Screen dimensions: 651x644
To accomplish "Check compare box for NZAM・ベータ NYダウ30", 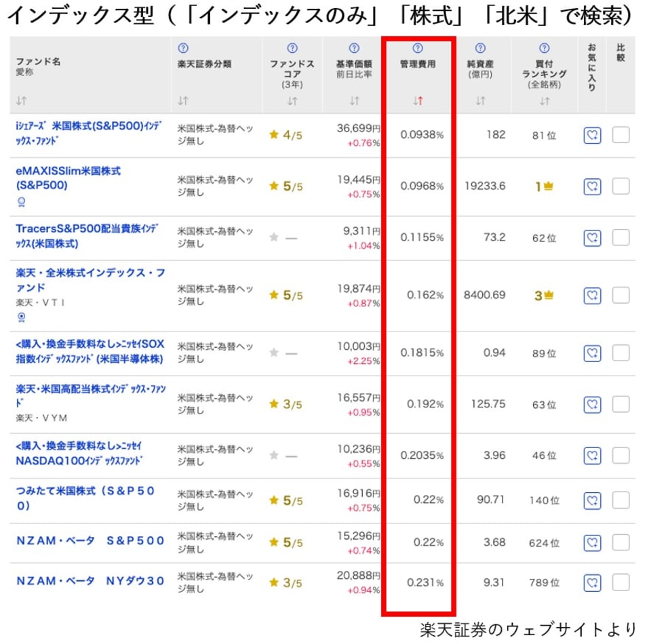I will pos(620,582).
